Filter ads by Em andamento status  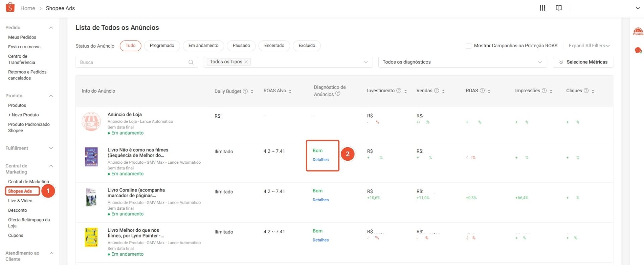tap(203, 46)
